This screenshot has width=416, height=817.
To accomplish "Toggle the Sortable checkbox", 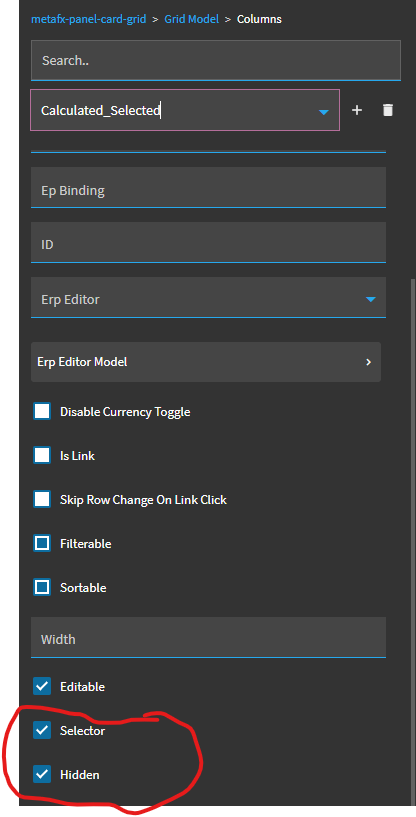I will coord(42,587).
